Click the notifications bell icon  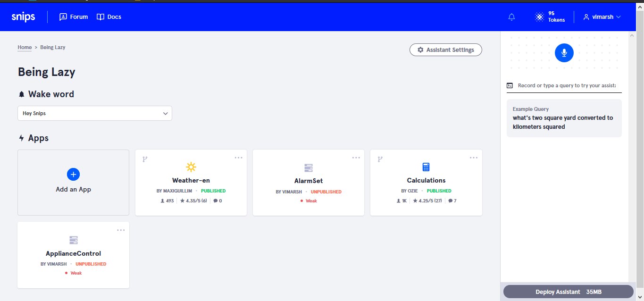(511, 17)
